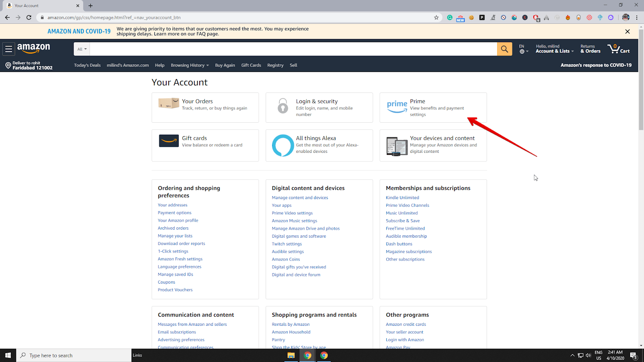Open the EN language selector
Viewport: 644px width, 362px height.
pos(524,49)
